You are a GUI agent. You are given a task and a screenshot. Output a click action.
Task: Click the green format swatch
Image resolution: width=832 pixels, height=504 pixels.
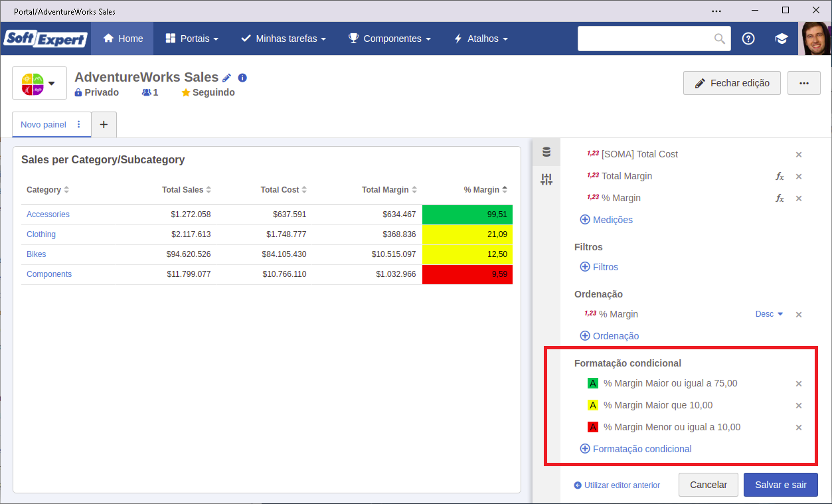593,383
